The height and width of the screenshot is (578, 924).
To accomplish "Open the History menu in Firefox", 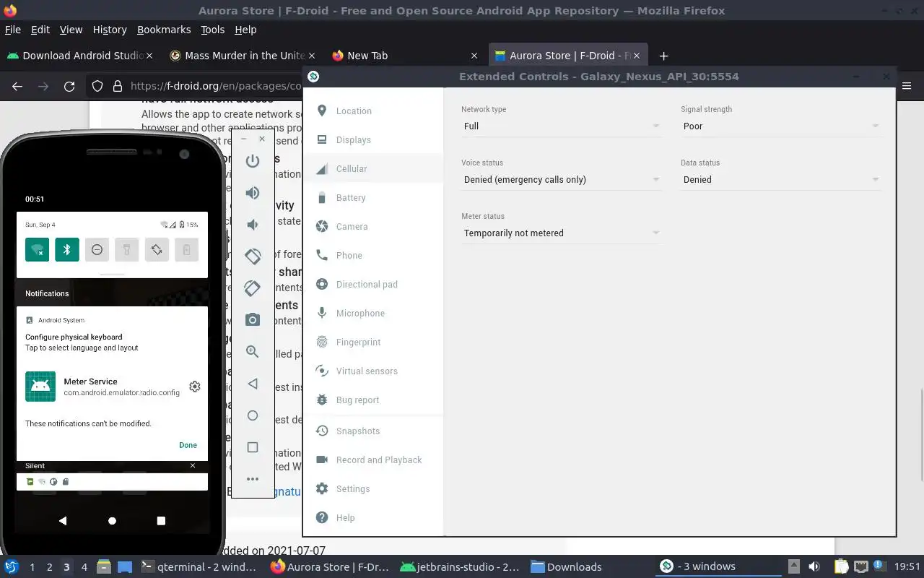I will pos(110,30).
